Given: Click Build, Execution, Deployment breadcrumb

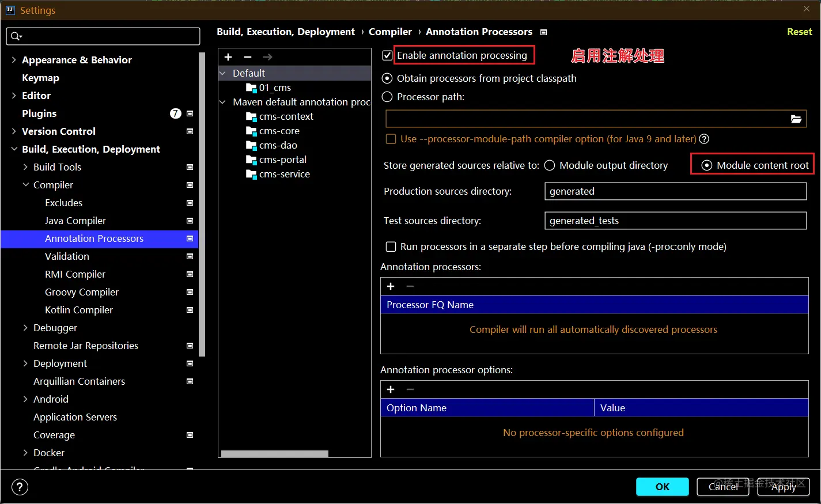Looking at the screenshot, I should pos(286,32).
